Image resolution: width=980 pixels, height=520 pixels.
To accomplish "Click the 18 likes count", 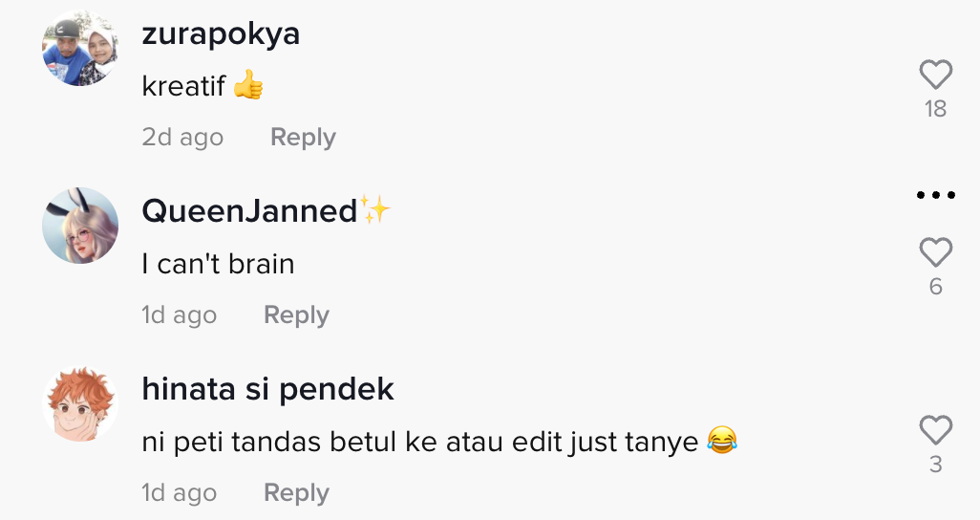I will pos(936,109).
